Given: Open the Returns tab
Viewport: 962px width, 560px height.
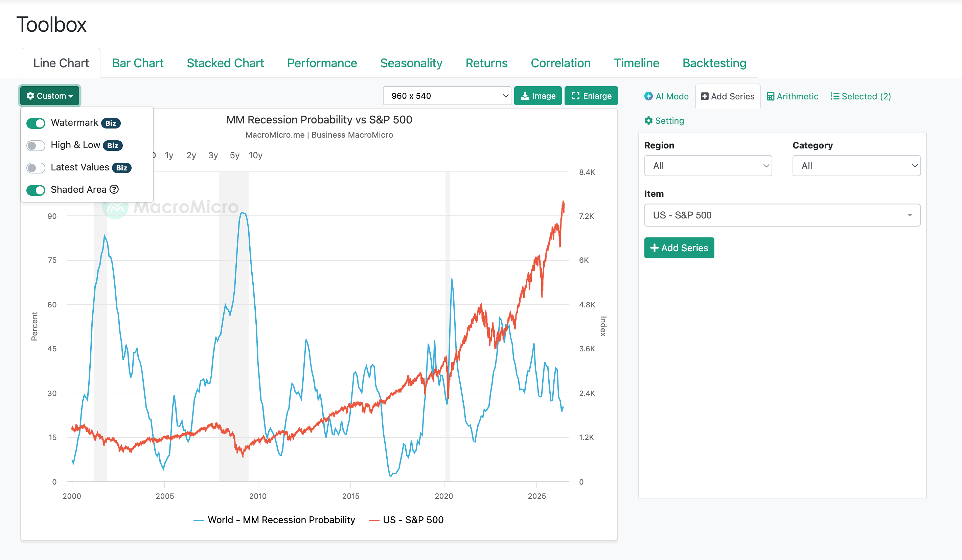Looking at the screenshot, I should [x=486, y=63].
